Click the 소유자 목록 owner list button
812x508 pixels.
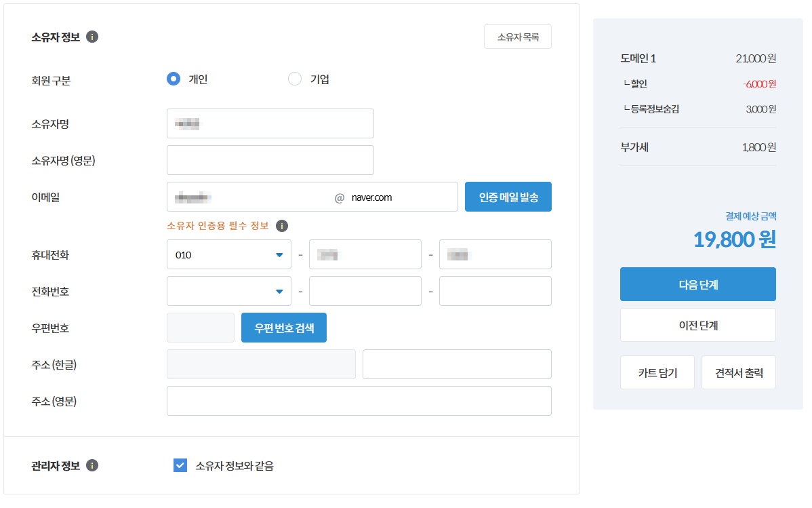tap(517, 37)
